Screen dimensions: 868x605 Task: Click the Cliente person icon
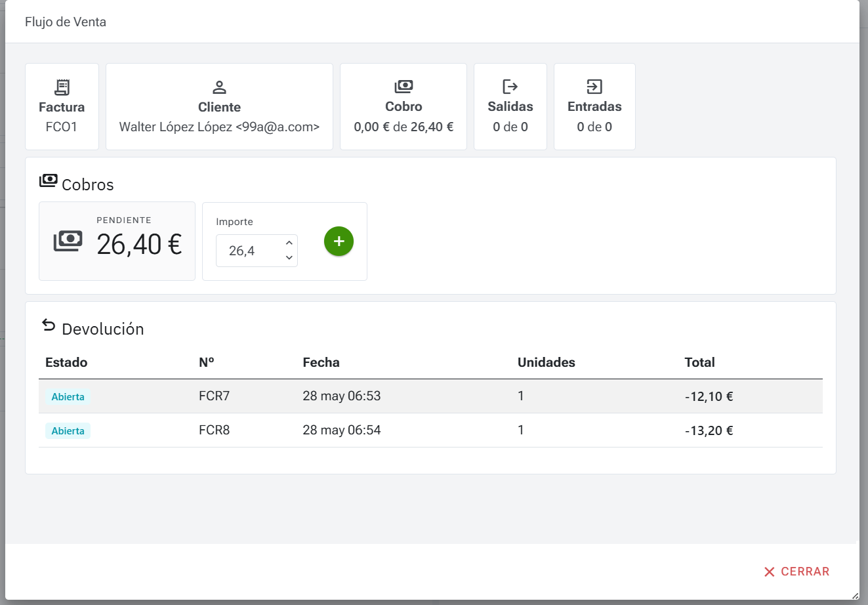coord(219,87)
